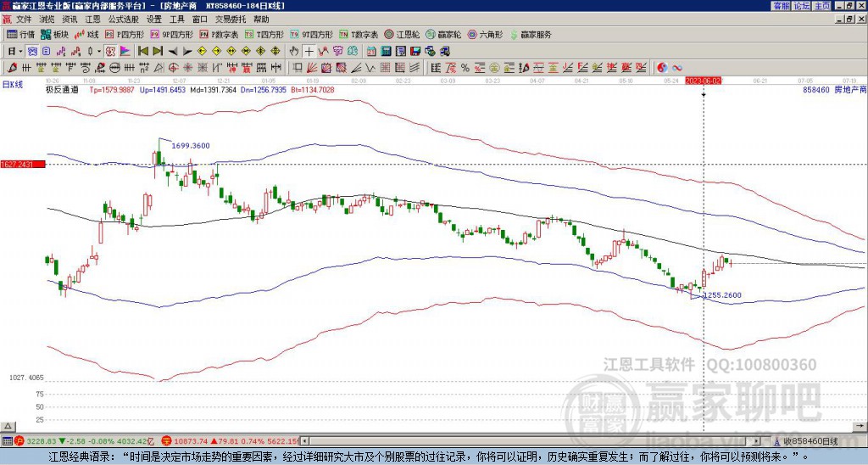
Task: Open the calculator icon
Action: 386,51
